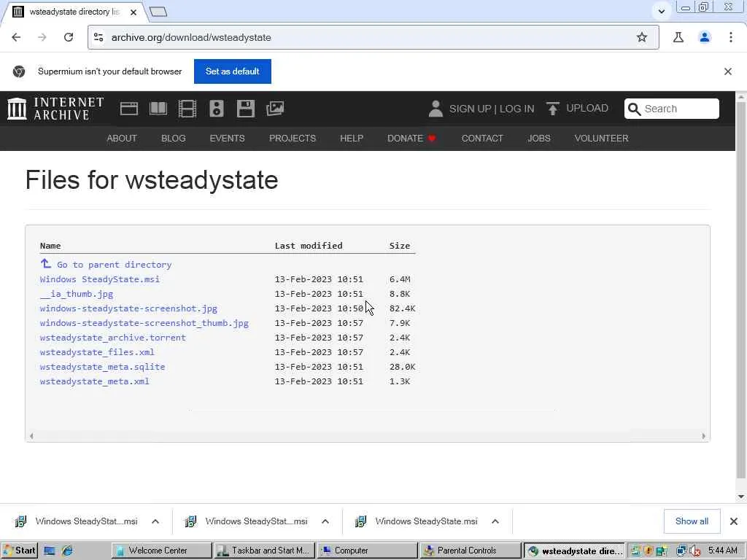Close the wsteadystate browser tab
This screenshot has height=560, width=747.
click(x=133, y=12)
